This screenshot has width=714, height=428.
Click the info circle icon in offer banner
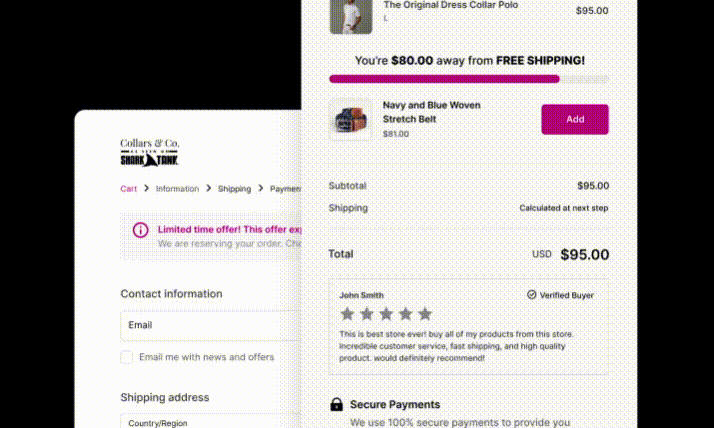click(x=140, y=230)
